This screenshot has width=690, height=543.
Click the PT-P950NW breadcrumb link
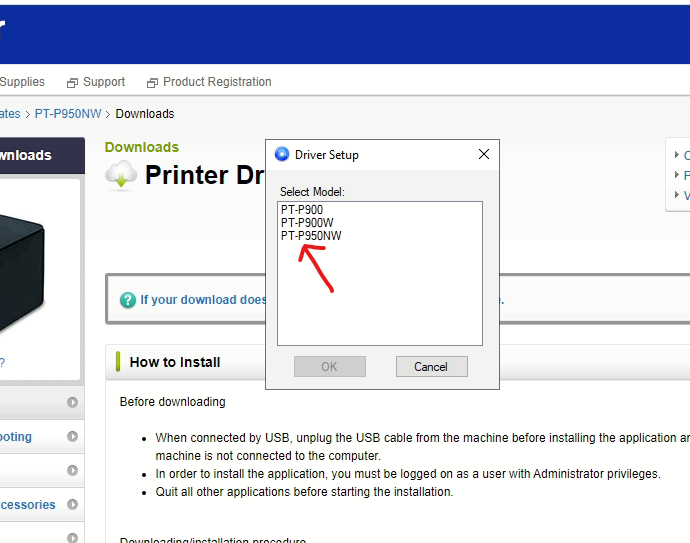click(68, 114)
